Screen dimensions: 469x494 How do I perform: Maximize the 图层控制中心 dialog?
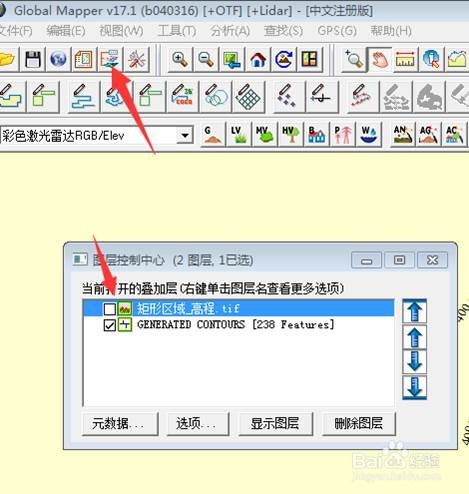[x=399, y=260]
